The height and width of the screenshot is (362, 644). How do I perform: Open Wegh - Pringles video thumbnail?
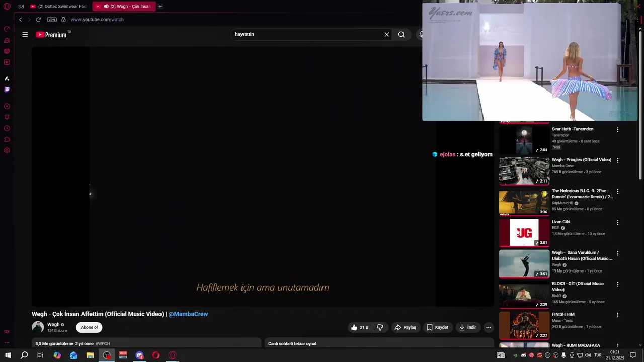[x=524, y=171]
